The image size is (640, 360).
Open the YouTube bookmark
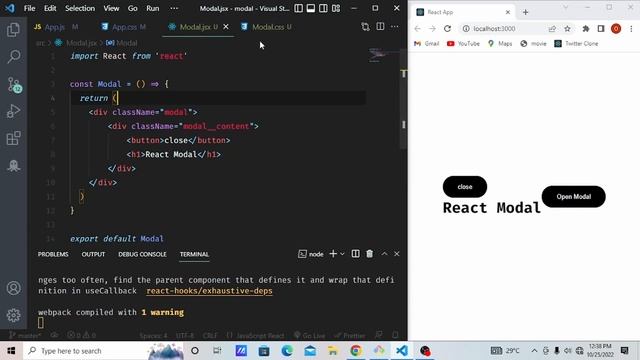point(463,44)
